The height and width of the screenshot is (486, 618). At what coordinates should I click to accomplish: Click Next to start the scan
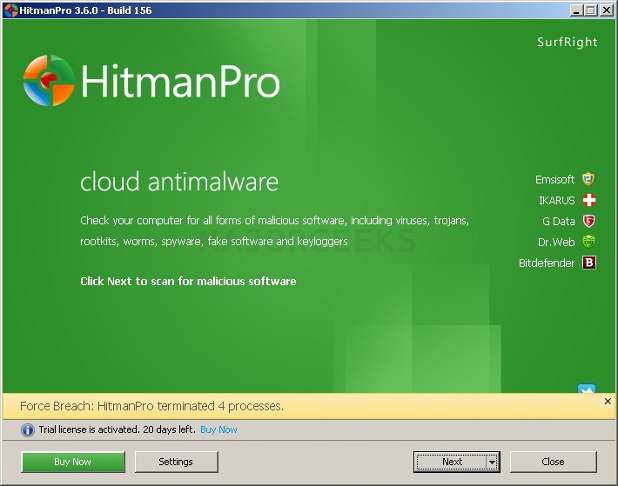(452, 462)
